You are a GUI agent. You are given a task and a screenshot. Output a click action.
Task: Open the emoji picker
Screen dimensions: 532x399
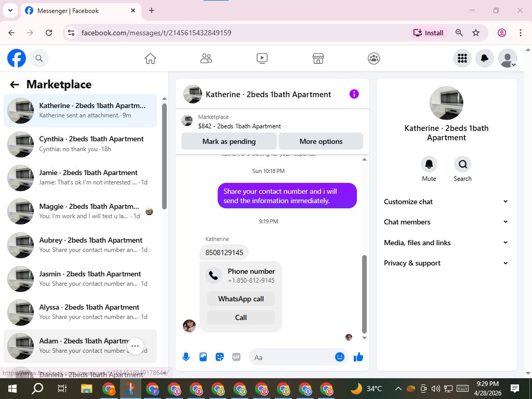(x=340, y=357)
